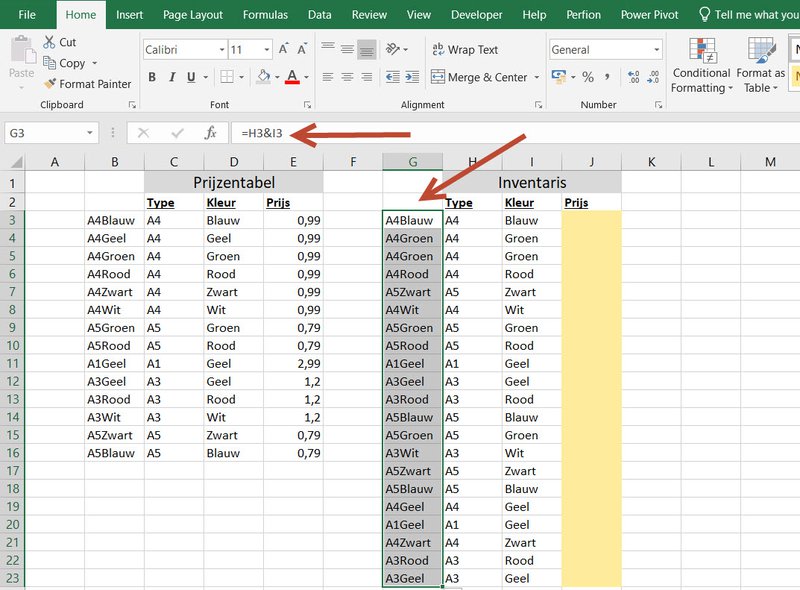800x590 pixels.
Task: Apply borders using the Borders icon
Action: click(227, 77)
